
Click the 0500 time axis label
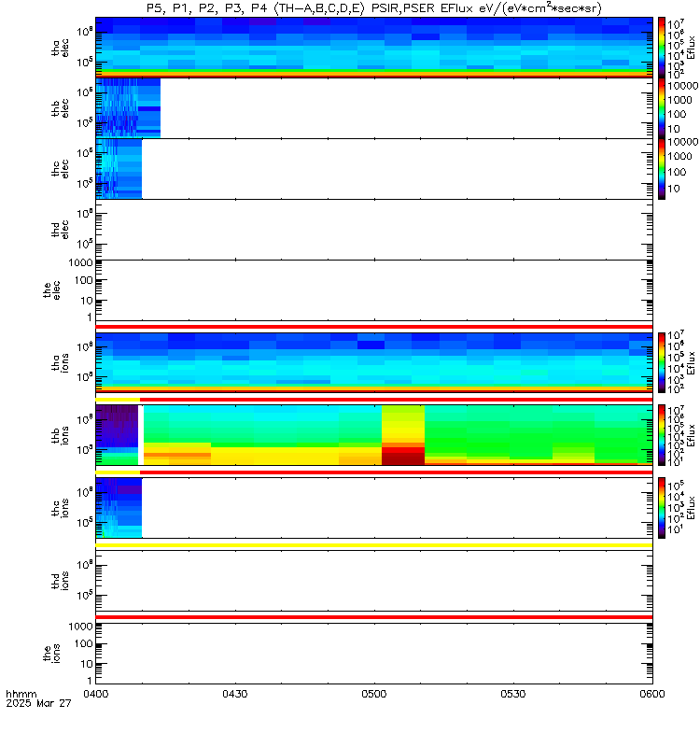[x=374, y=694]
